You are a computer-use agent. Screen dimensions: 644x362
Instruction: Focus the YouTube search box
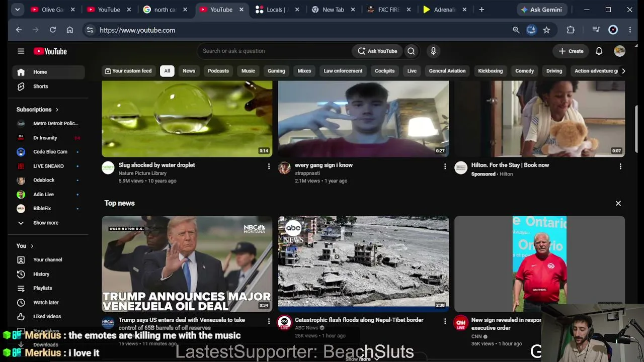(x=275, y=51)
